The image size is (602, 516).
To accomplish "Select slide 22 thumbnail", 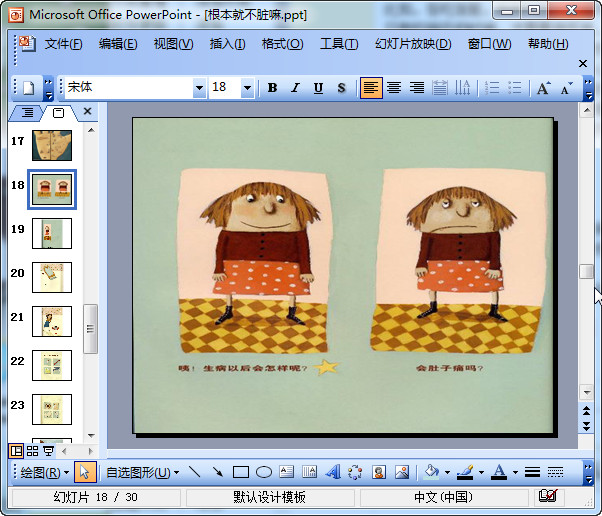I will [52, 365].
